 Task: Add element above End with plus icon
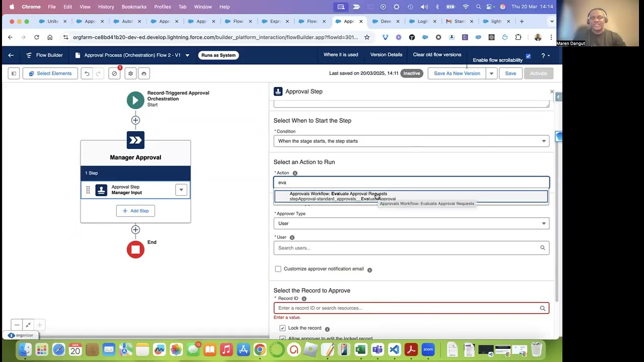pyautogui.click(x=135, y=230)
